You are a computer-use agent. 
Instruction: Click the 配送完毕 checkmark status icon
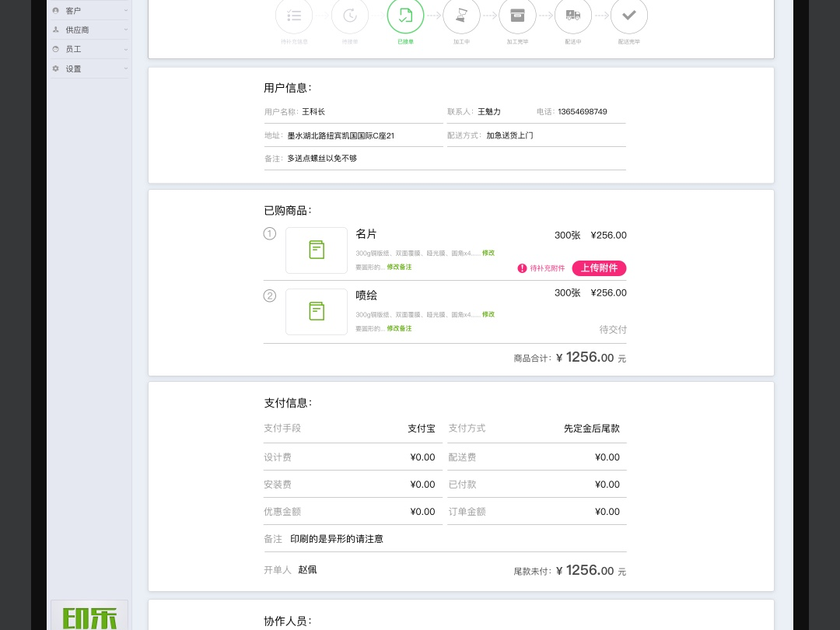point(629,15)
